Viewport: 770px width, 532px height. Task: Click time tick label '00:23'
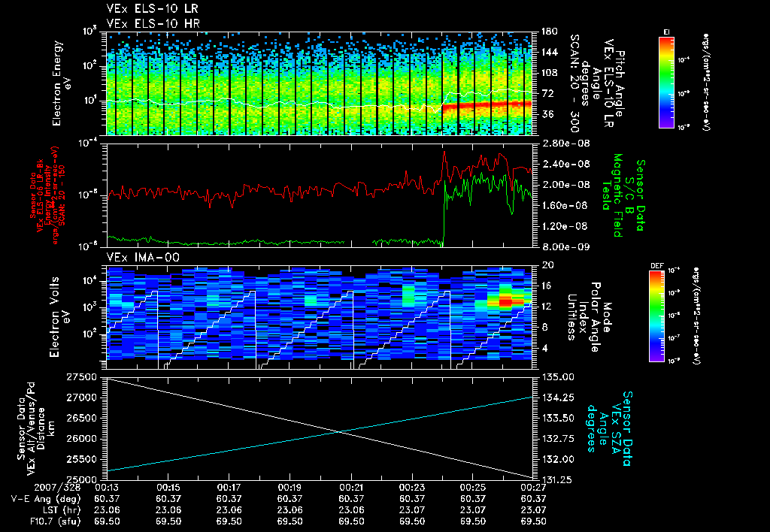(x=412, y=488)
